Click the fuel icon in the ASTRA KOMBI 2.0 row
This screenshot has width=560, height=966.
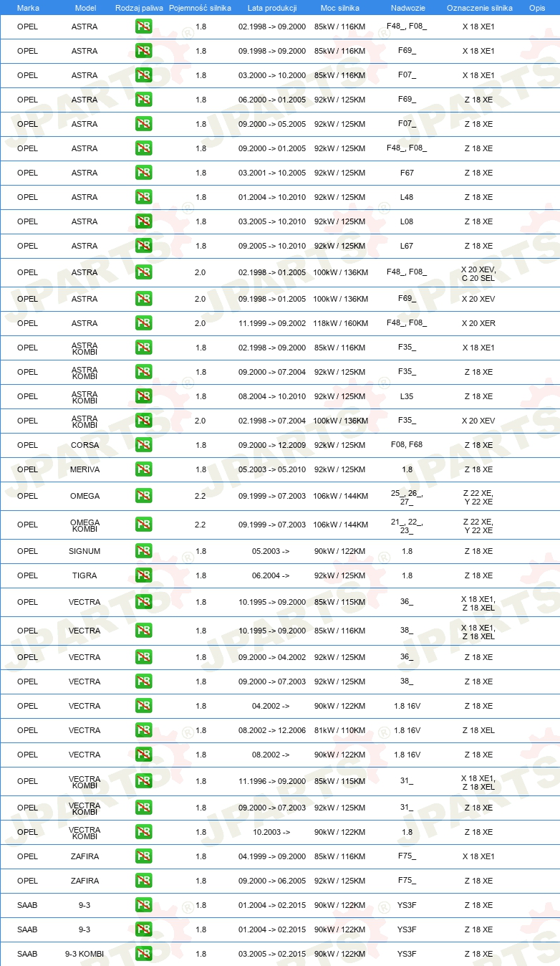(x=143, y=421)
